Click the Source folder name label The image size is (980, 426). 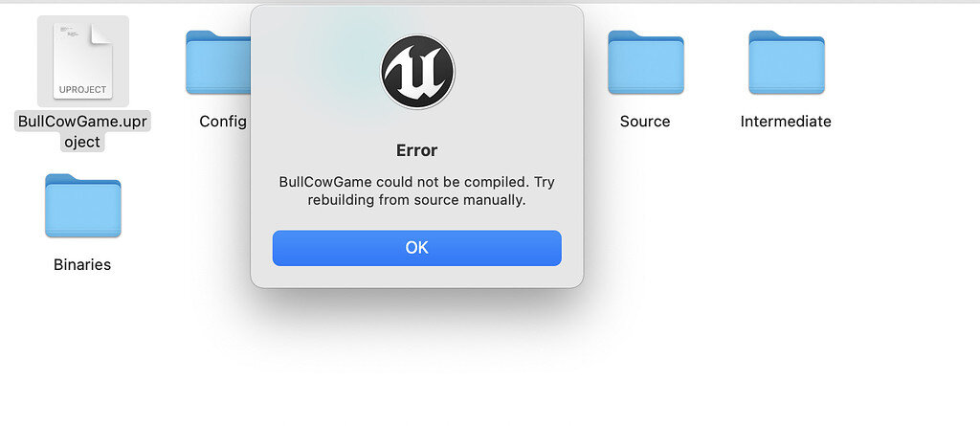pyautogui.click(x=645, y=122)
